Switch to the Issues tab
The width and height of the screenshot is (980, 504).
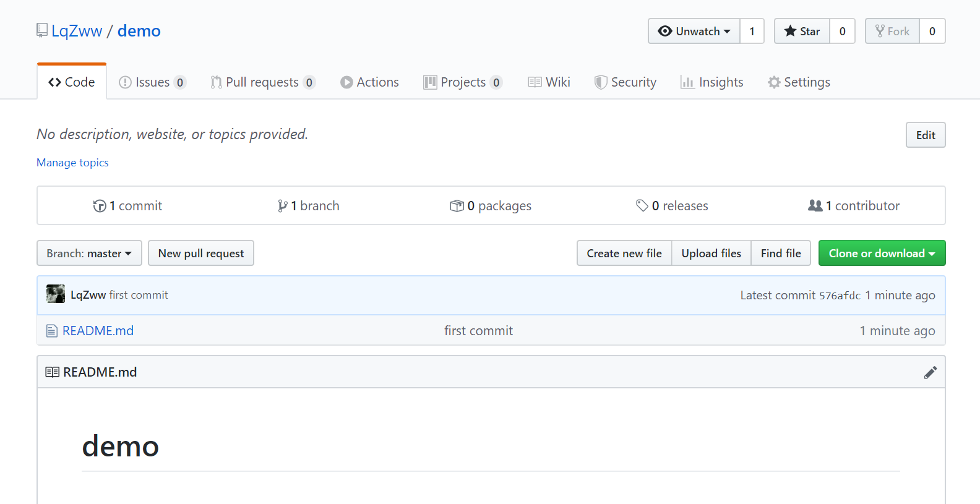click(x=152, y=82)
